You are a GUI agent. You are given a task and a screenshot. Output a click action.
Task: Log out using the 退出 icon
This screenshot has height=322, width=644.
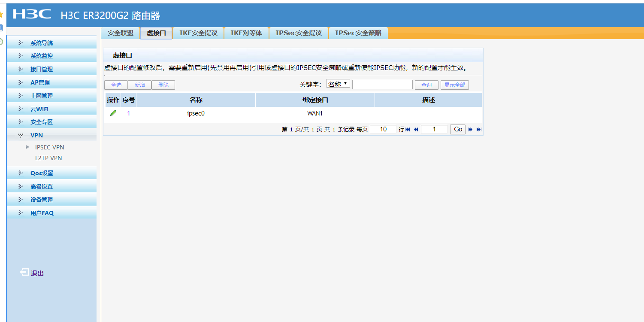click(25, 272)
